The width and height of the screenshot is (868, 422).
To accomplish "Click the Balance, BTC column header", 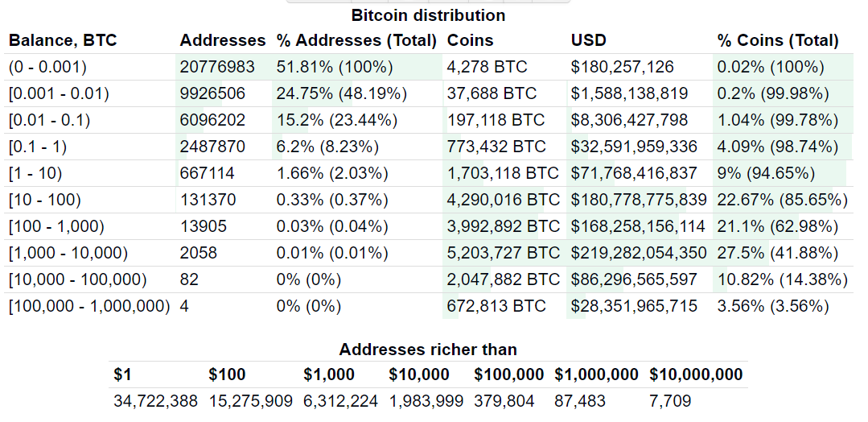I will [63, 40].
